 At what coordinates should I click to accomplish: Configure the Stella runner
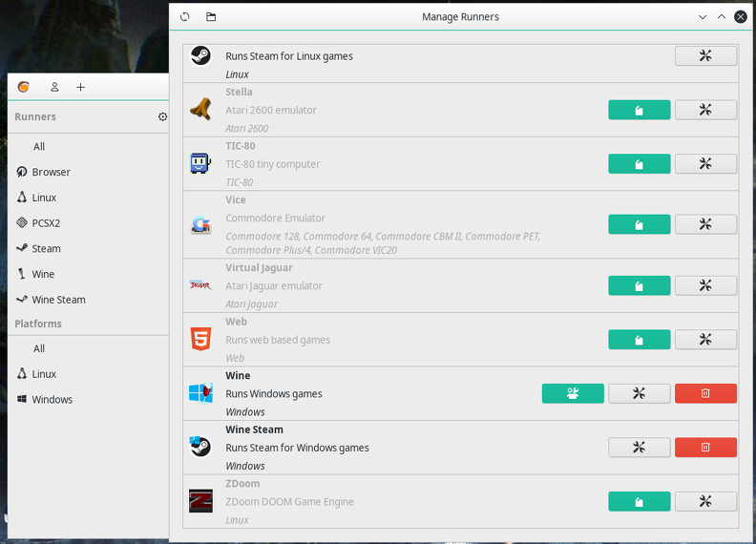[705, 110]
